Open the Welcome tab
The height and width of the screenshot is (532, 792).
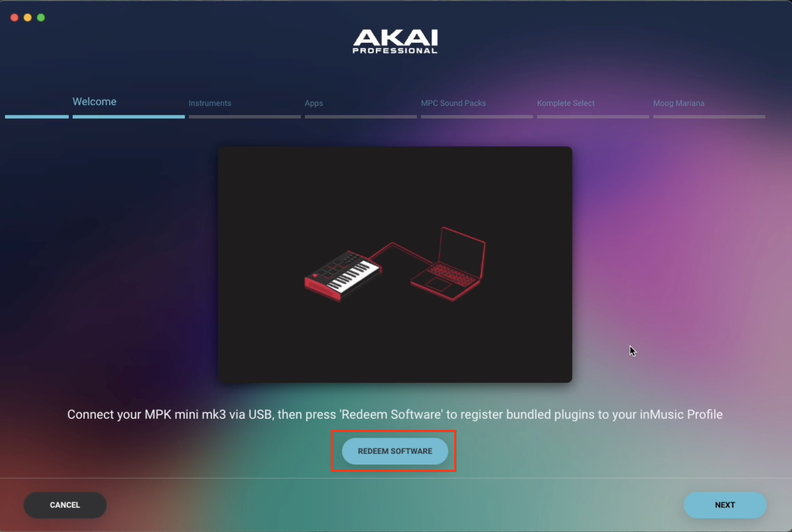tap(94, 102)
